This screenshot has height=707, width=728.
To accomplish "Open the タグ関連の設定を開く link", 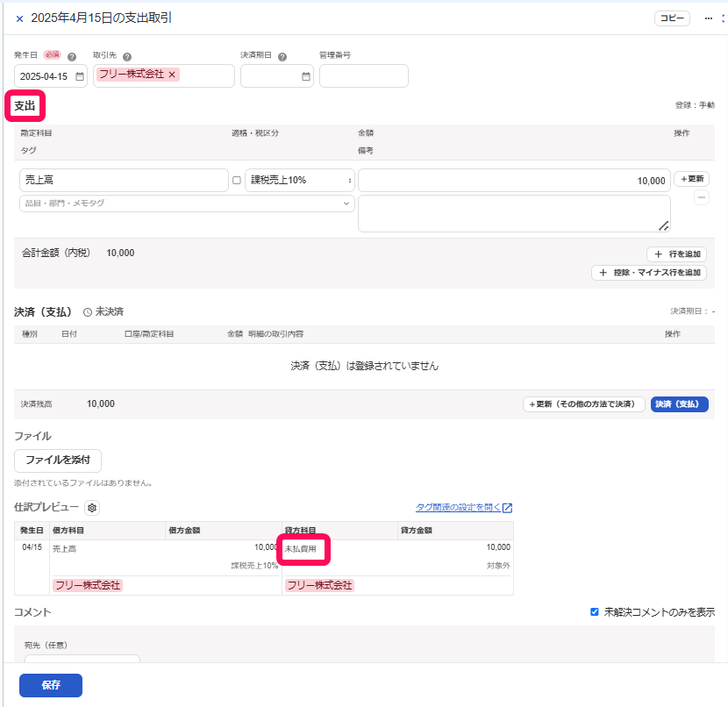I will click(463, 507).
